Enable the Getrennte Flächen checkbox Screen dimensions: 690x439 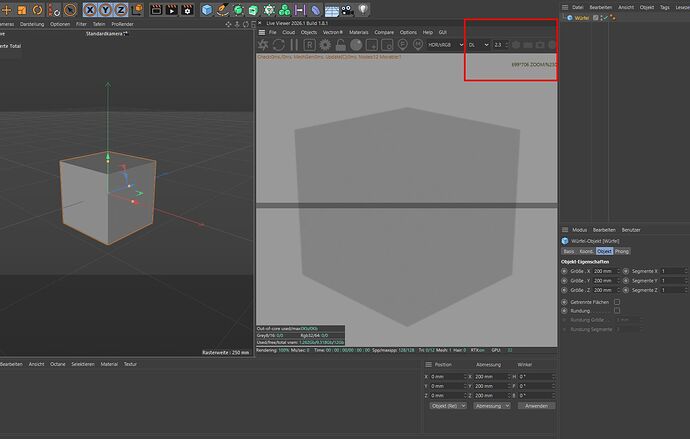[617, 302]
